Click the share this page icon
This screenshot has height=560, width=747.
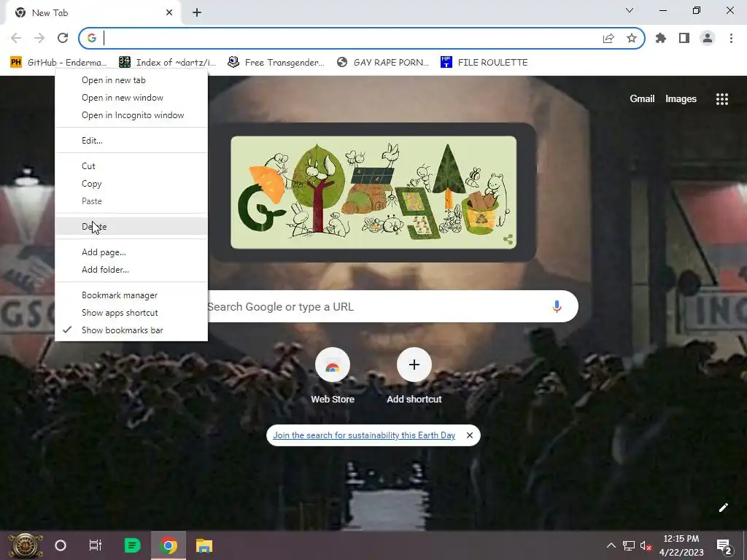point(608,39)
